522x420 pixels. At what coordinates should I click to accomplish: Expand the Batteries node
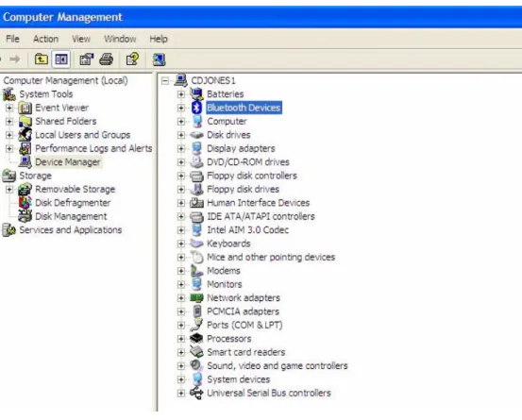pyautogui.click(x=181, y=94)
